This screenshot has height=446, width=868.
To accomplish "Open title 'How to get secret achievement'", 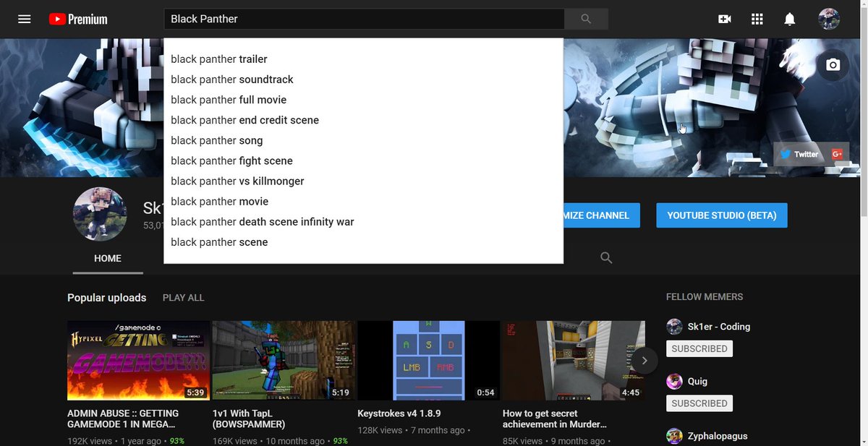I will [555, 419].
